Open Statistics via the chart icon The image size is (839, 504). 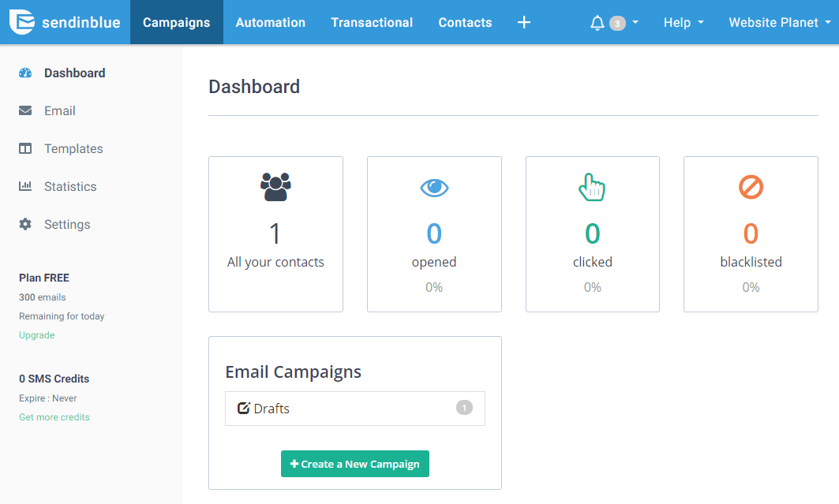24,186
